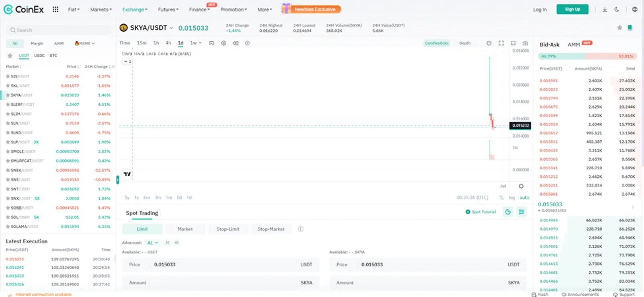The image size is (644, 297).
Task: Open the Spot Tutorial link
Action: pyautogui.click(x=481, y=212)
